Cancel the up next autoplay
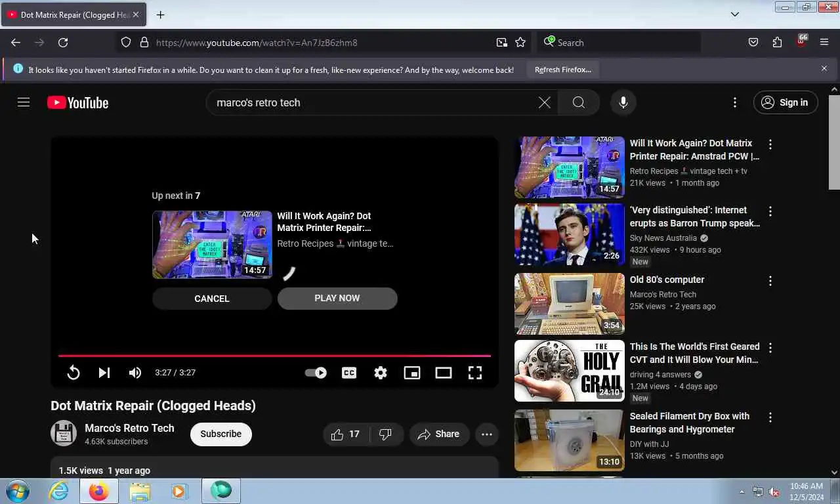 (212, 299)
